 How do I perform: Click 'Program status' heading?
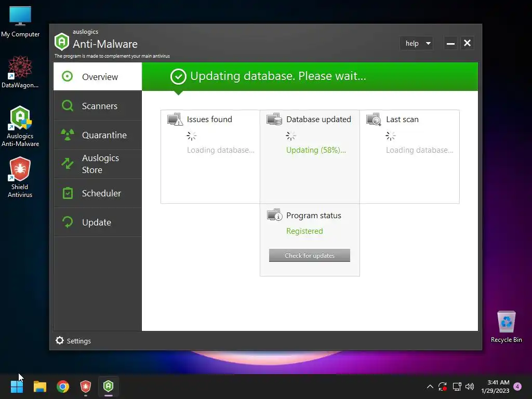pyautogui.click(x=314, y=216)
